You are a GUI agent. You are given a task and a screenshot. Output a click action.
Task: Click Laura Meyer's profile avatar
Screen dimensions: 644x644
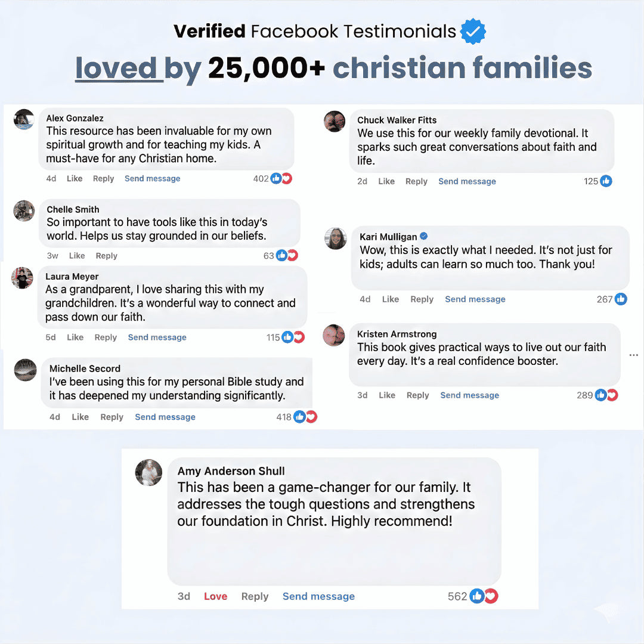click(x=23, y=278)
